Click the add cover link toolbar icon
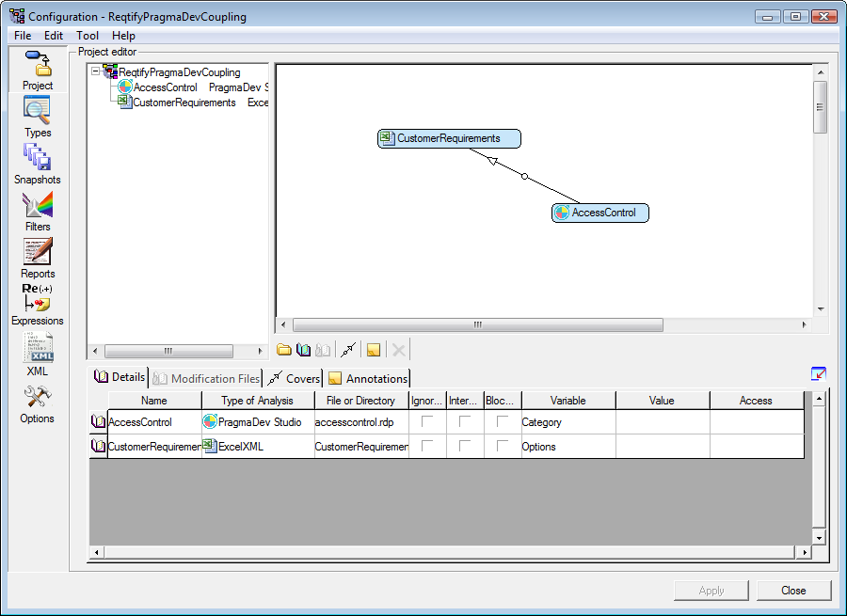The width and height of the screenshot is (847, 616). [x=349, y=350]
